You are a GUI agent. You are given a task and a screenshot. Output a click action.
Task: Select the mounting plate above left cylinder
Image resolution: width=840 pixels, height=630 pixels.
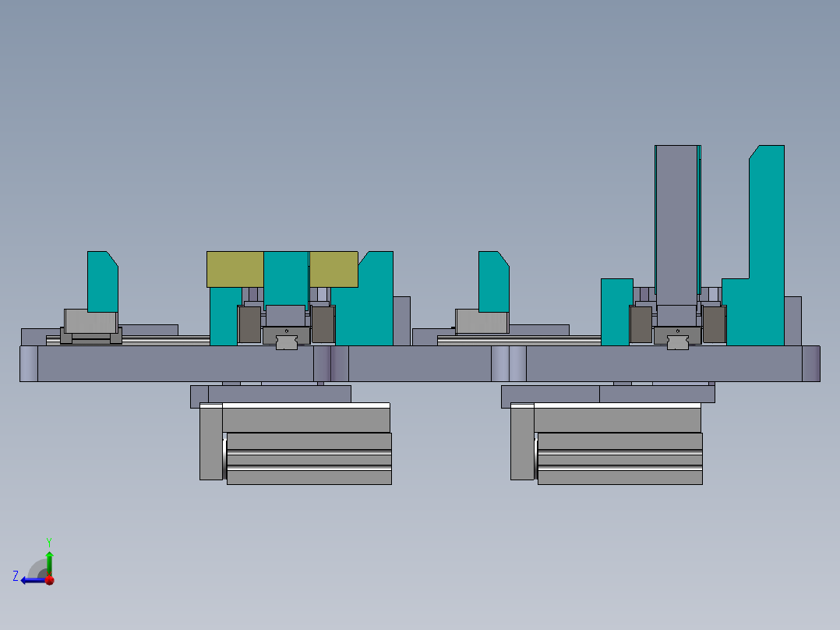tap(270, 397)
